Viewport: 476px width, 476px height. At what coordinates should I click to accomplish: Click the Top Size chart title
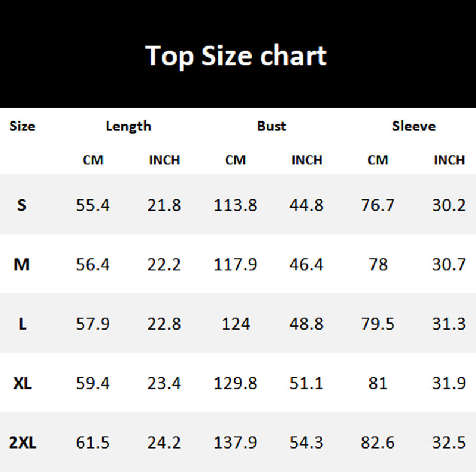(x=236, y=56)
